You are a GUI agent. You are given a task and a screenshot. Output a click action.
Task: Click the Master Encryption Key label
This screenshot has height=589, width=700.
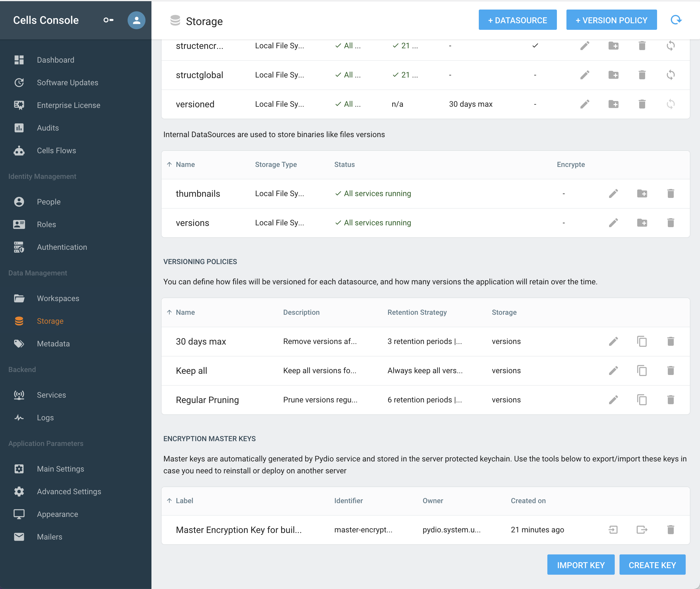239,530
